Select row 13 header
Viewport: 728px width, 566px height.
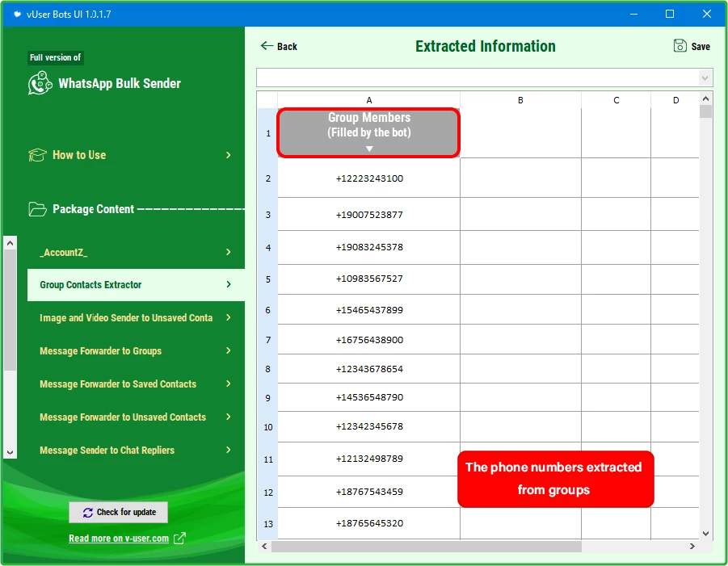coord(268,523)
